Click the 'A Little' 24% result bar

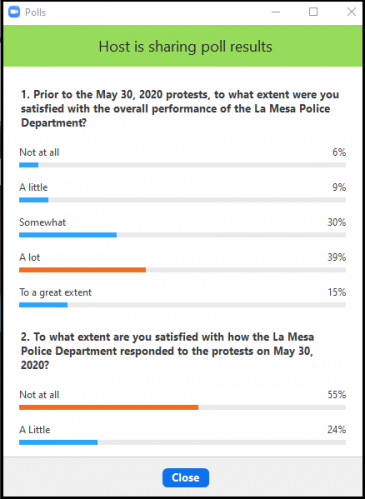[x=182, y=442]
